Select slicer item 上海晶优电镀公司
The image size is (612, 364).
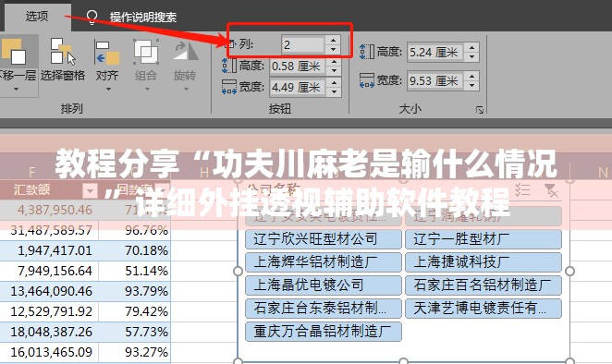(x=324, y=285)
